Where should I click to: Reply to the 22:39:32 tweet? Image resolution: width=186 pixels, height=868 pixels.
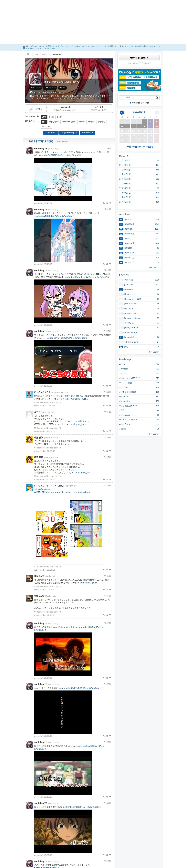click(104, 386)
